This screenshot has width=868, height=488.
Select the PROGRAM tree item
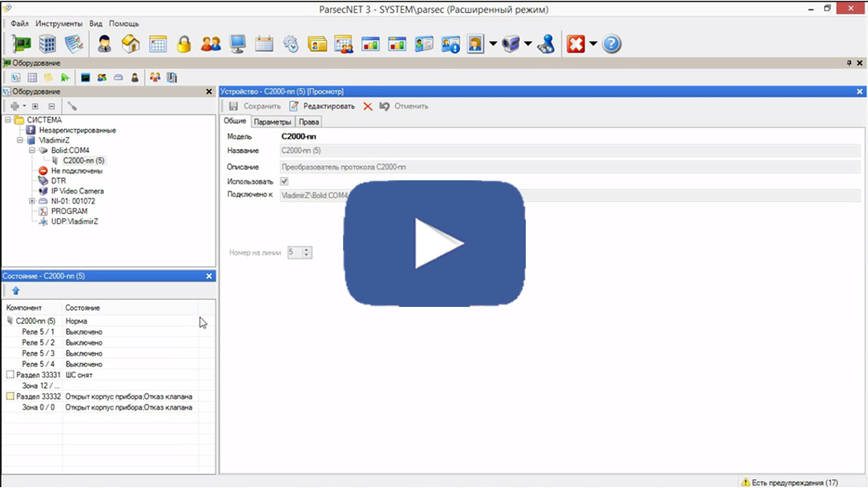69,212
